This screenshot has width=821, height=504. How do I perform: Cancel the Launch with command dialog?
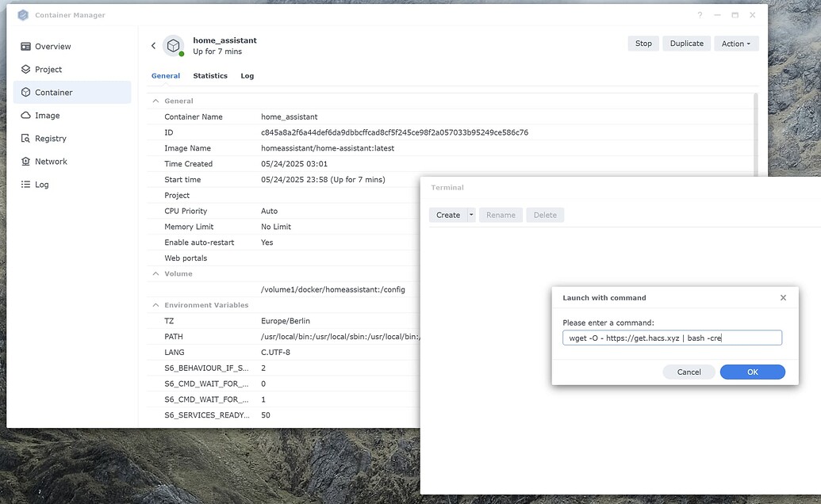point(689,372)
